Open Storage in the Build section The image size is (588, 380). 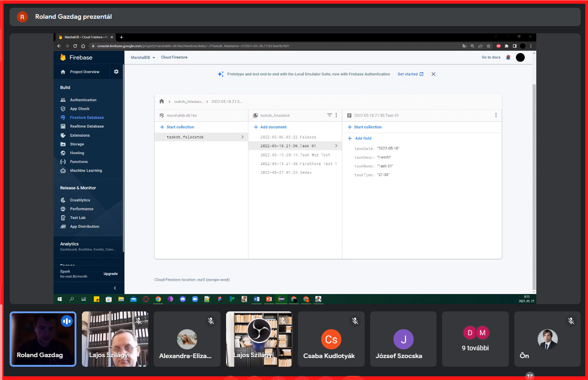(x=76, y=144)
